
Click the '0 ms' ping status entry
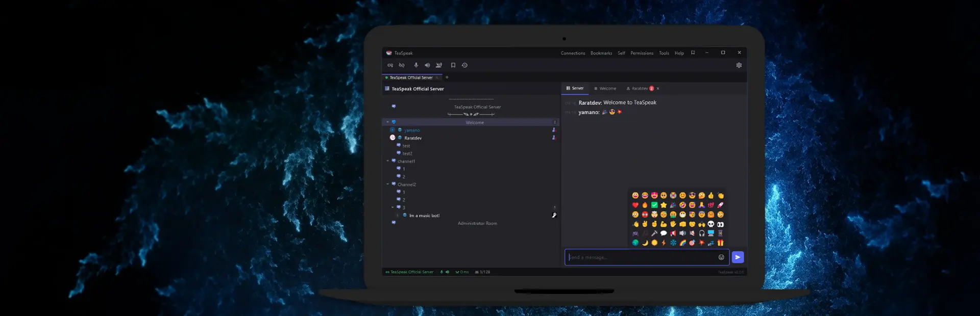[x=462, y=272]
